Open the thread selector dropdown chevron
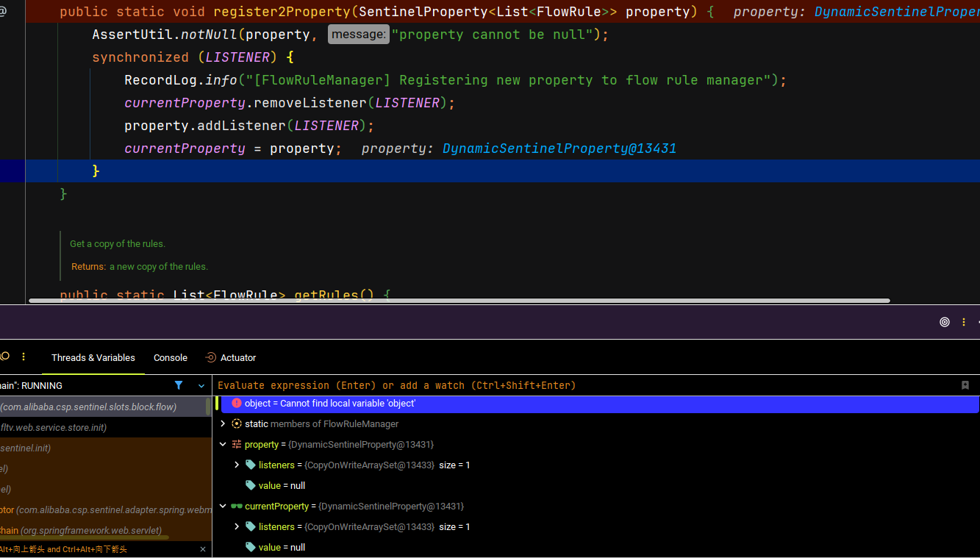Screen dimensions: 980x558 click(201, 385)
